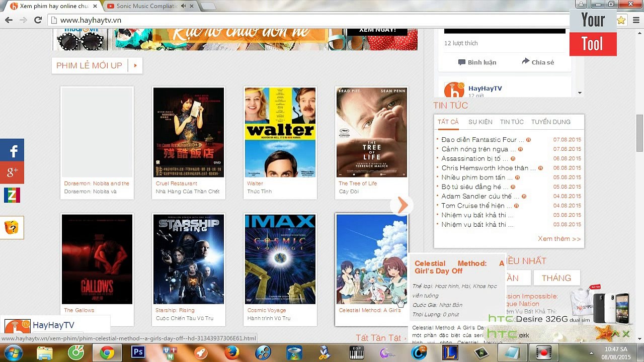Click the Google Plus share icon

pyautogui.click(x=12, y=172)
